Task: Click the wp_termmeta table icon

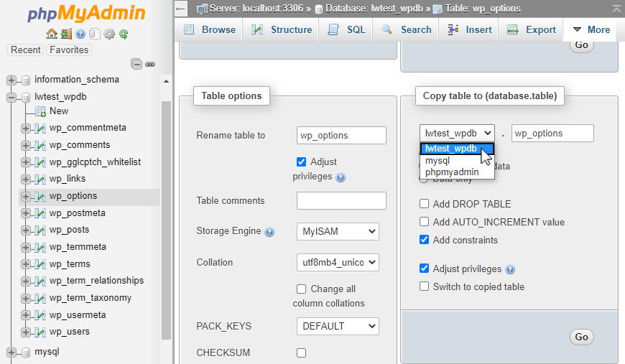Action: 40,247
